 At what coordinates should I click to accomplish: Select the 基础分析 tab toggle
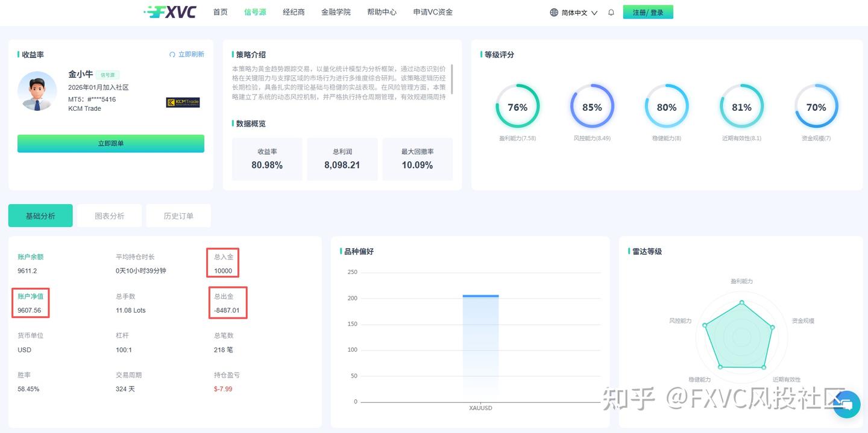coord(40,215)
